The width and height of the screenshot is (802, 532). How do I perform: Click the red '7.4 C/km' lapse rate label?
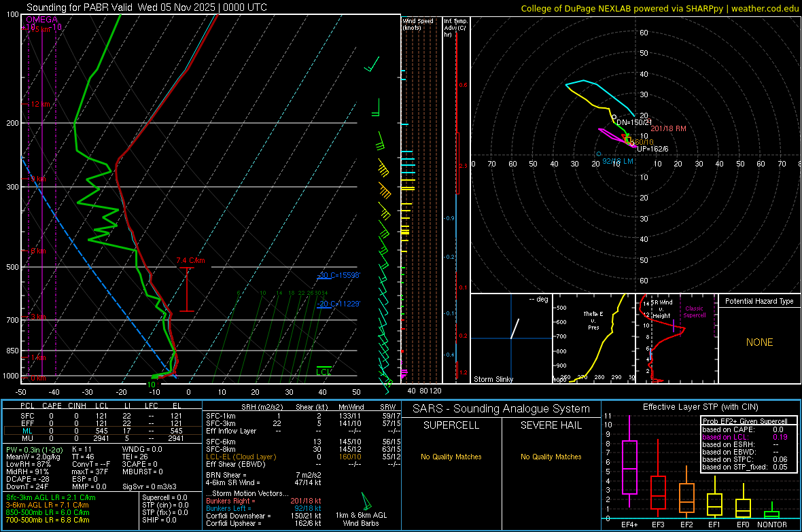click(x=190, y=260)
